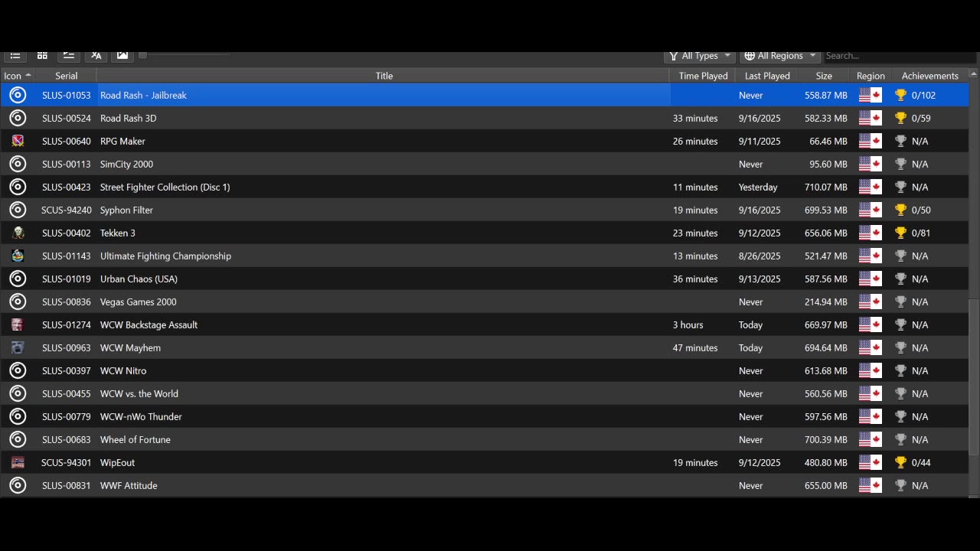Select the Street Fighter Collection (Disc 1) title

click(165, 187)
